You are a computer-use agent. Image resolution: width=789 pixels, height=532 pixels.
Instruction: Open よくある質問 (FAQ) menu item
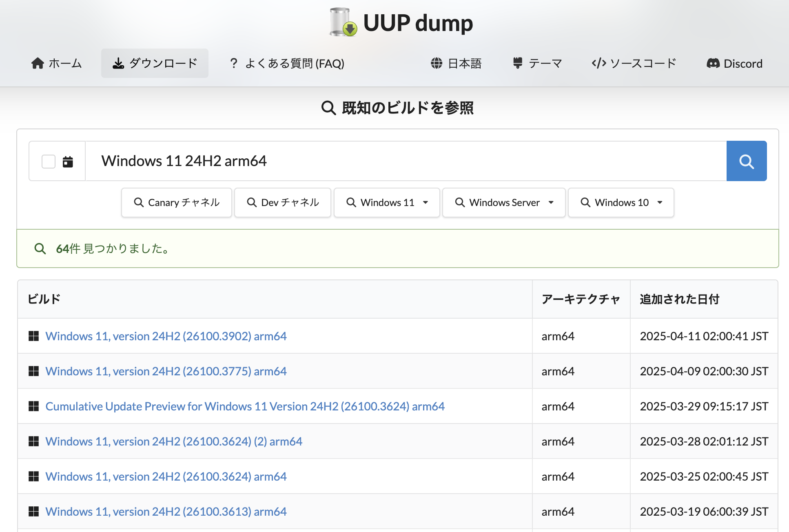coord(287,63)
